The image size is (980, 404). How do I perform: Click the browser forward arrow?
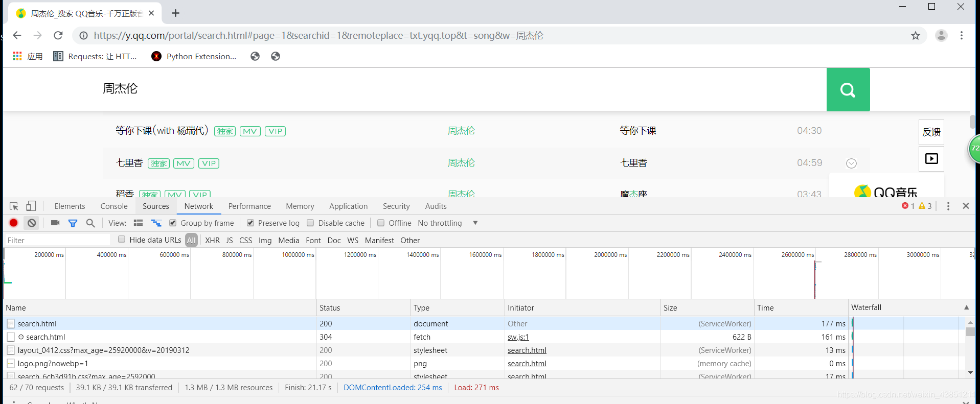click(x=37, y=35)
